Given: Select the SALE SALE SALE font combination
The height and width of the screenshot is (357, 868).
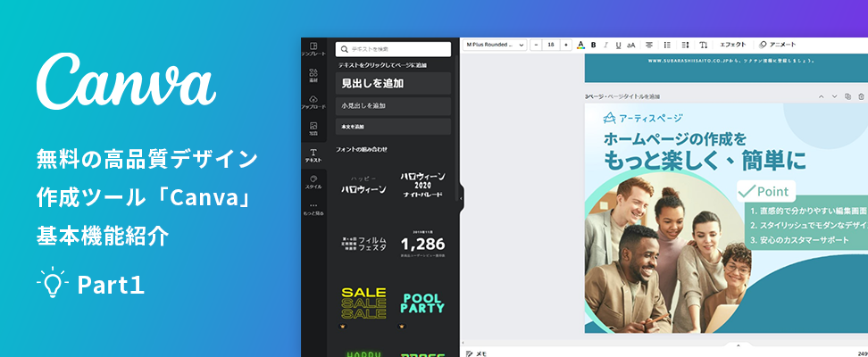Looking at the screenshot, I should pos(363,303).
